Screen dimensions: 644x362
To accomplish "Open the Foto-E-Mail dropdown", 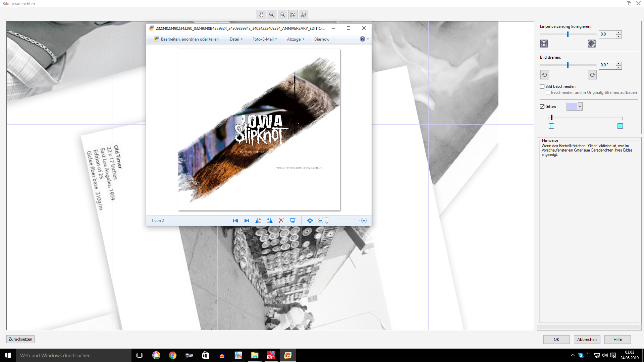I will (265, 39).
